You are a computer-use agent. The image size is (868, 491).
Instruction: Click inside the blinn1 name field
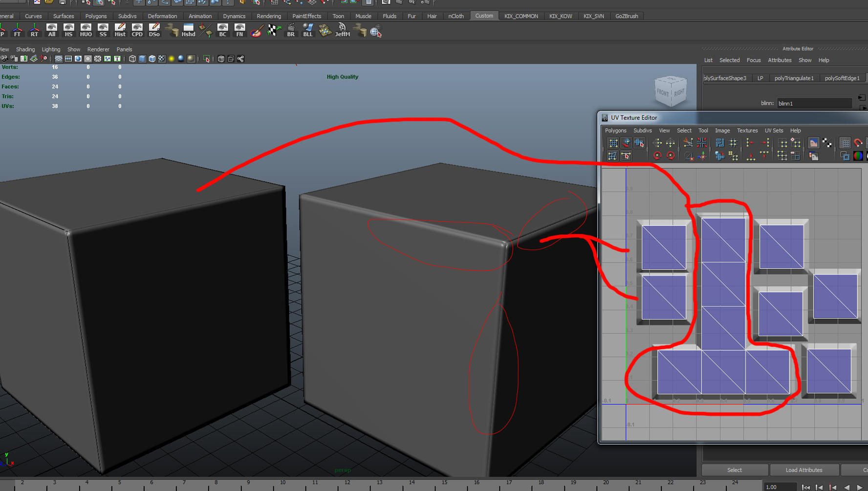[813, 103]
